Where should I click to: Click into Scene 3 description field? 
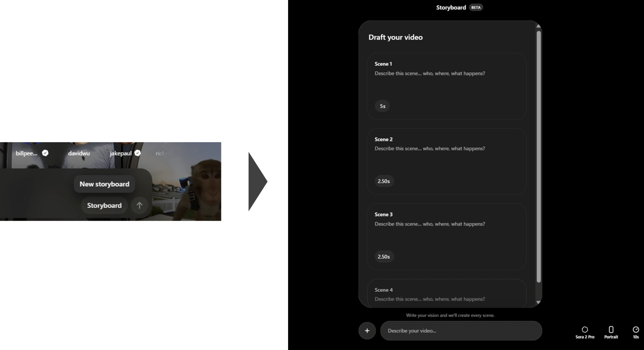pos(430,224)
